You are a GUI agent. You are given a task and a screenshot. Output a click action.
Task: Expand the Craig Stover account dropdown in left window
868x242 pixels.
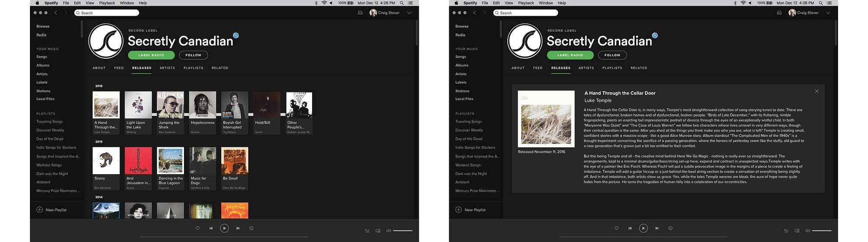point(409,13)
